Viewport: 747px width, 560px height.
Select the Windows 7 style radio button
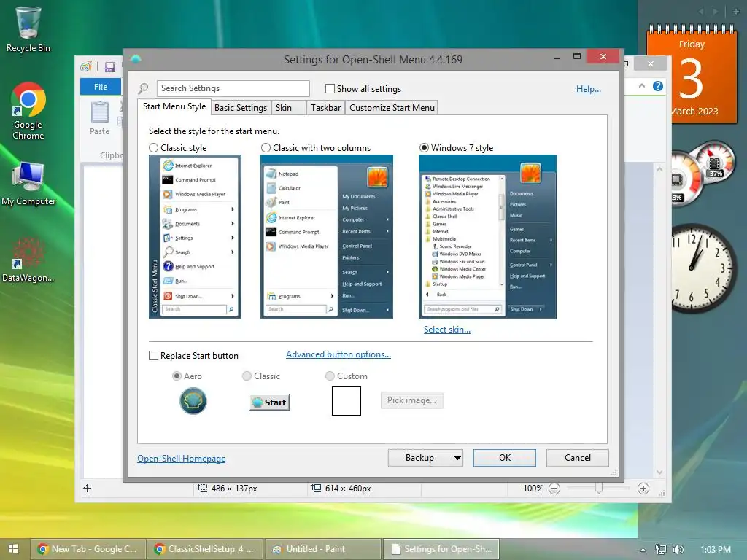pos(424,147)
